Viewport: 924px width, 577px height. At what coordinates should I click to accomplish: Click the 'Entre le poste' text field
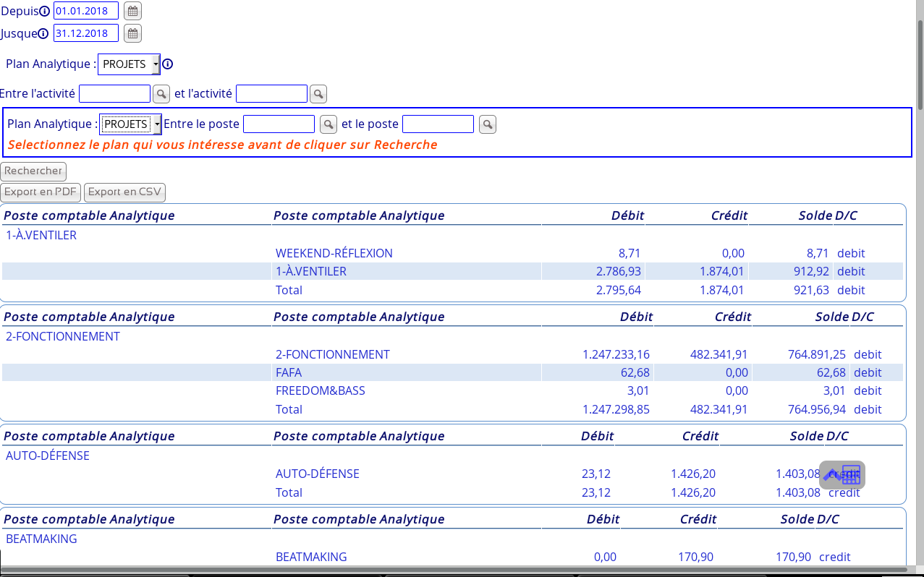coord(279,124)
